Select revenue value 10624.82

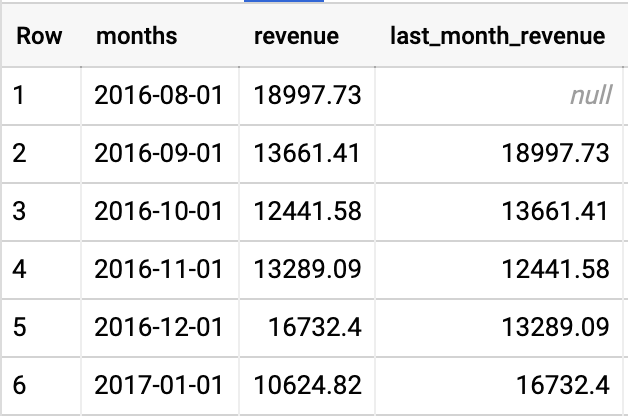pos(307,385)
